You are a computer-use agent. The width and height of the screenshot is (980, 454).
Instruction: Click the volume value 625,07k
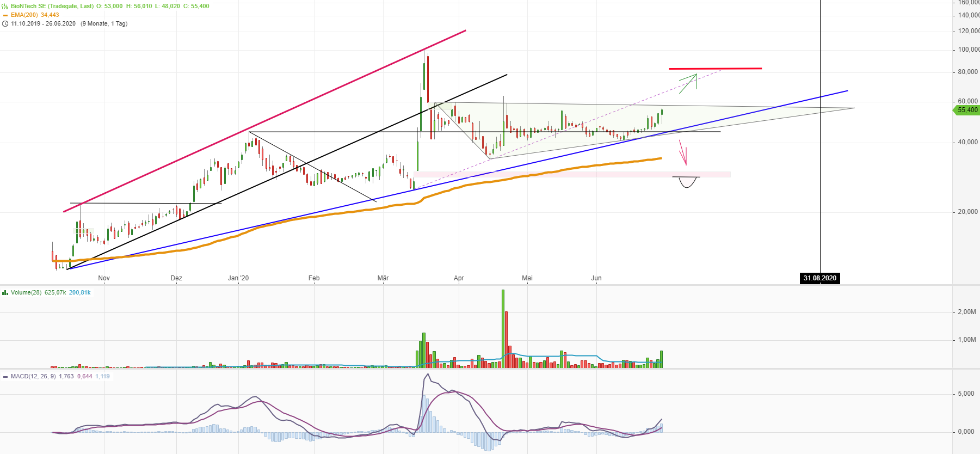point(56,293)
